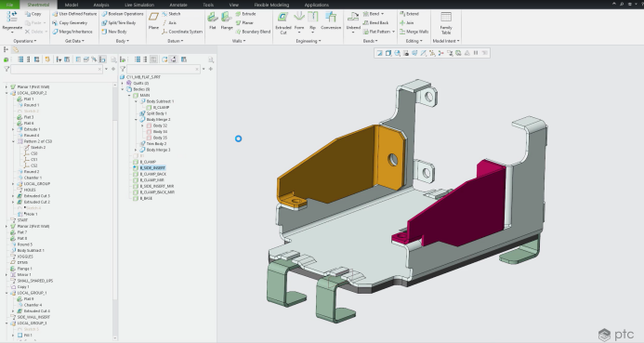644x343 pixels.
Task: Open the View tab
Action: pos(233,5)
